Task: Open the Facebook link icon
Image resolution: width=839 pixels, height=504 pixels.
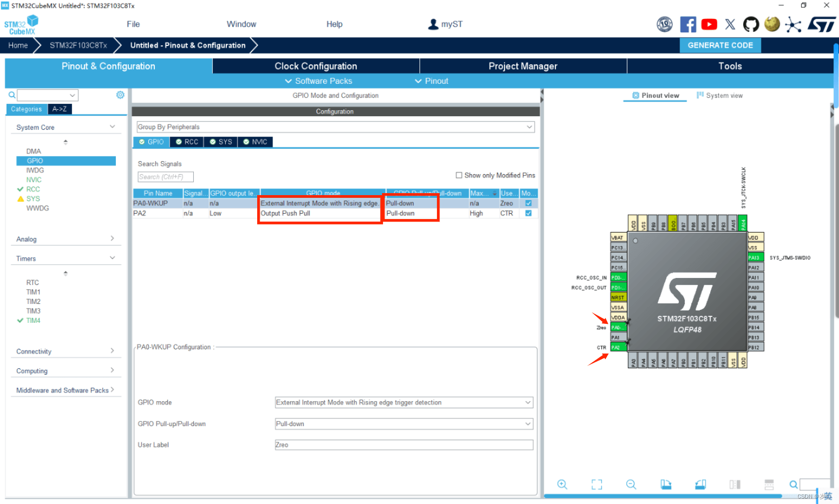Action: coord(688,24)
